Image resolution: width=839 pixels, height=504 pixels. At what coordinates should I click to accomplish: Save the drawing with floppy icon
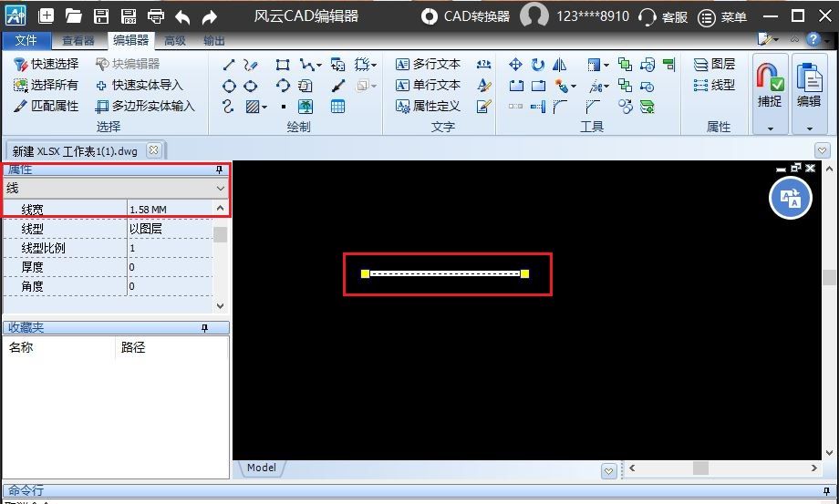click(101, 16)
